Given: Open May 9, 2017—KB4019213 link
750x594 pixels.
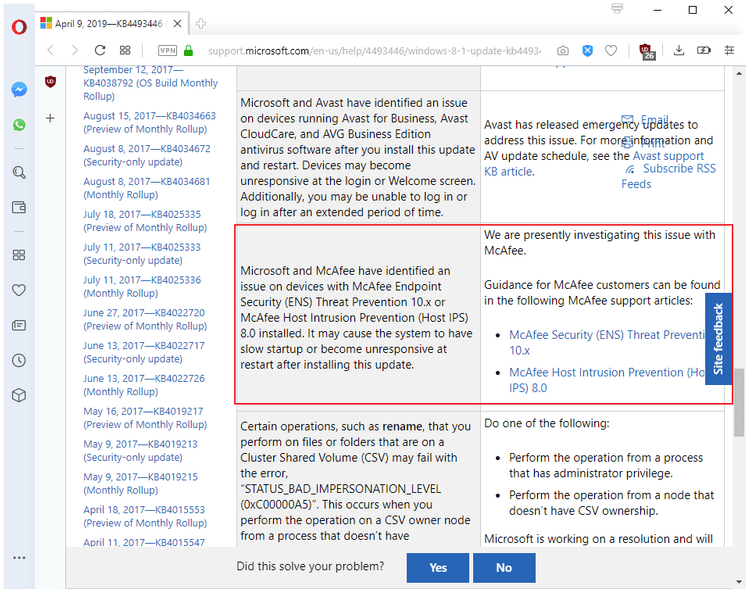Looking at the screenshot, I should (x=141, y=451).
